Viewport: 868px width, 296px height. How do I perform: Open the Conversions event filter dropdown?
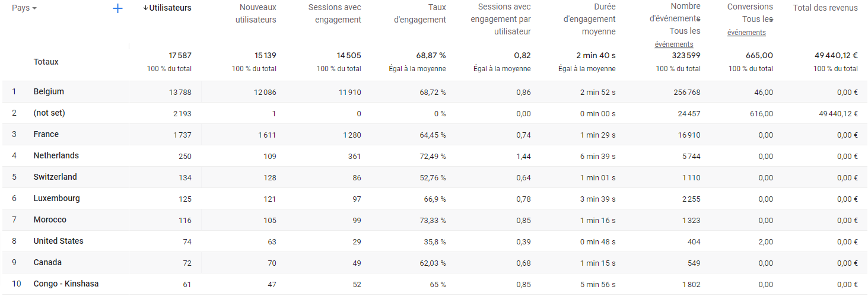point(771,19)
